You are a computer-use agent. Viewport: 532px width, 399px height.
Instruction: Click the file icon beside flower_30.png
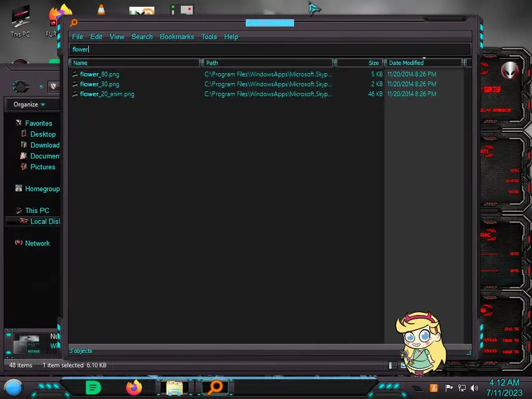point(75,84)
